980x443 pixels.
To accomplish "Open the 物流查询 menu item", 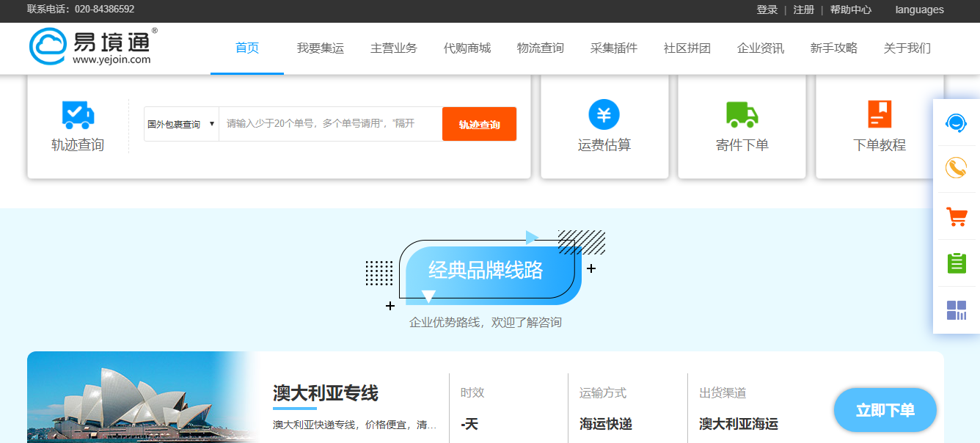I will click(541, 48).
